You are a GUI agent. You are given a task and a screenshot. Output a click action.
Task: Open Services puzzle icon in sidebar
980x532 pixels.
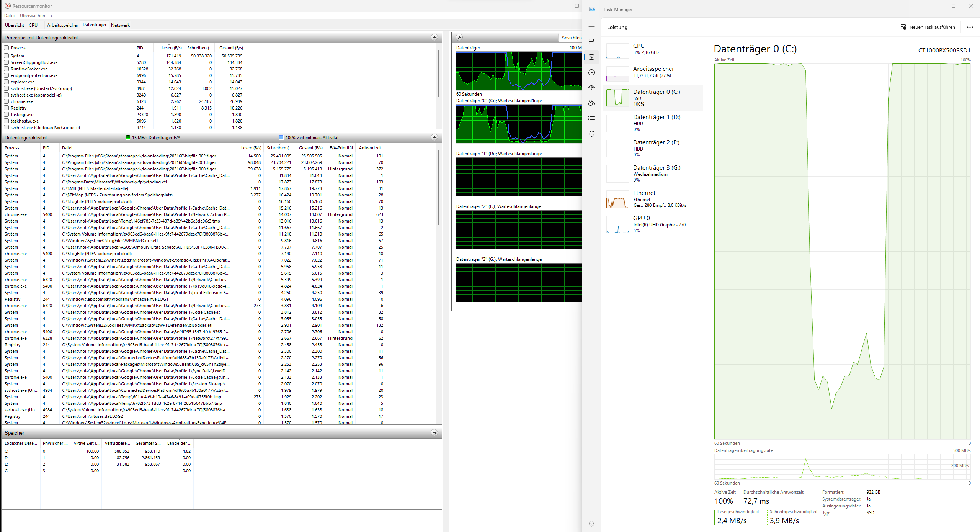click(x=591, y=134)
